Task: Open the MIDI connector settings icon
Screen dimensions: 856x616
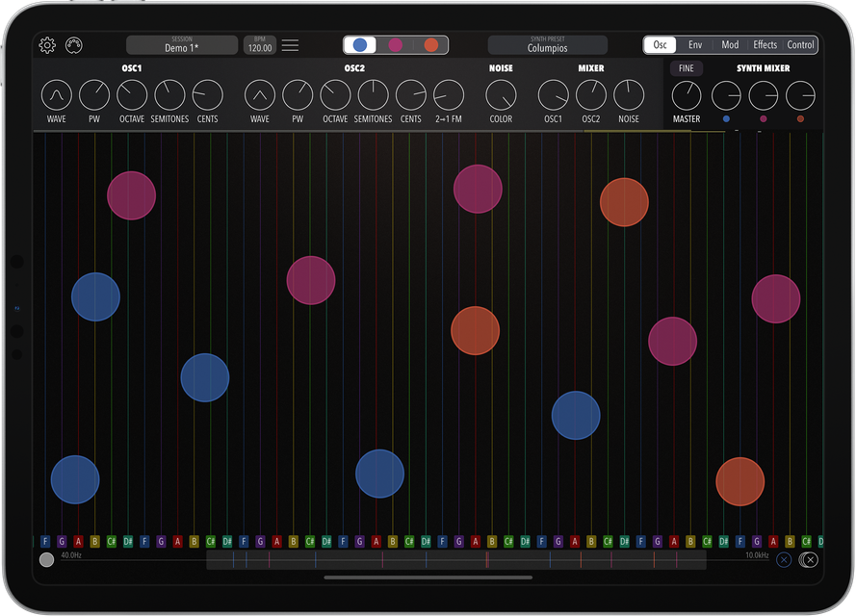Action: click(x=74, y=45)
